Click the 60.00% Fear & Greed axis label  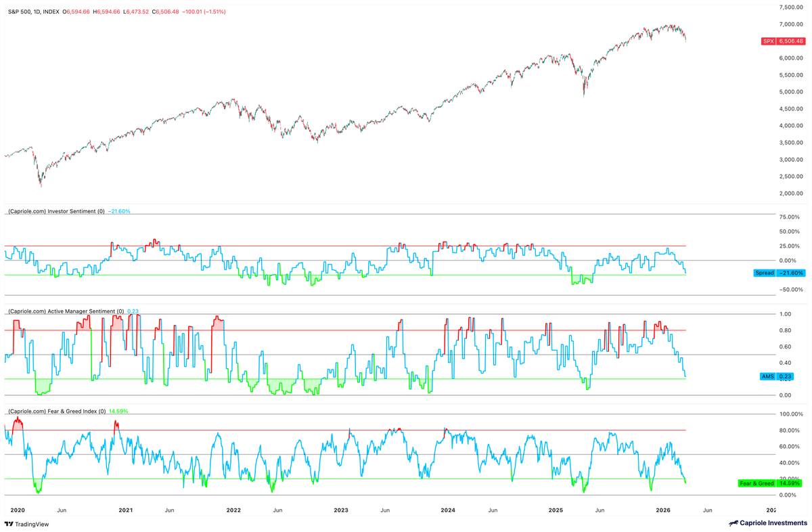[x=790, y=447]
